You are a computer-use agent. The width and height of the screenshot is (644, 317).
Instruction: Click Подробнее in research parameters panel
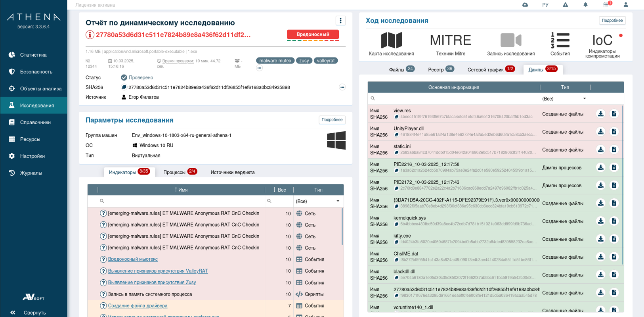332,120
